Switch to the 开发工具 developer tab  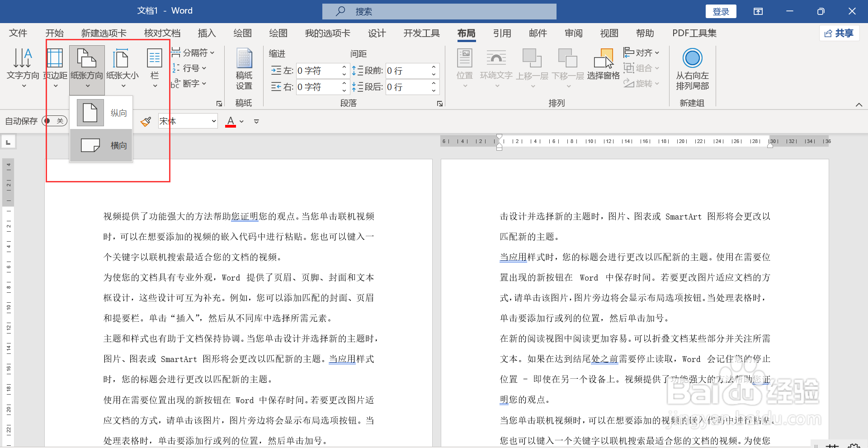pos(421,33)
